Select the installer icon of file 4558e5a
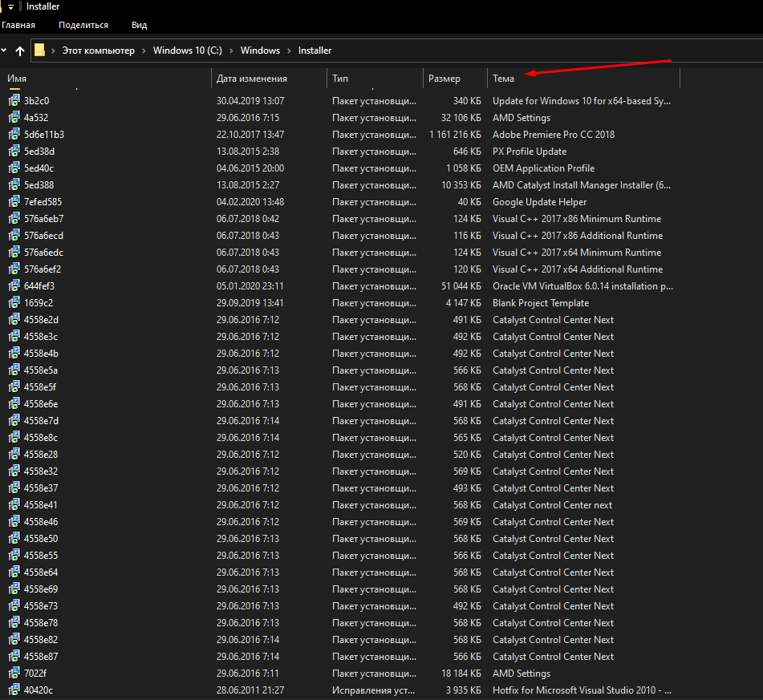The width and height of the screenshot is (763, 700). [14, 370]
